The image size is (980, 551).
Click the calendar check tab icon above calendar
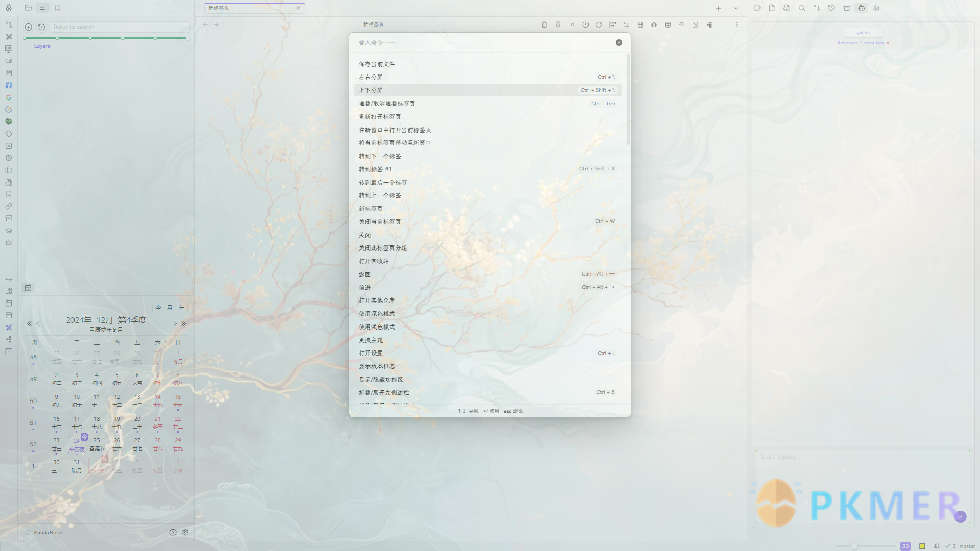pyautogui.click(x=28, y=288)
